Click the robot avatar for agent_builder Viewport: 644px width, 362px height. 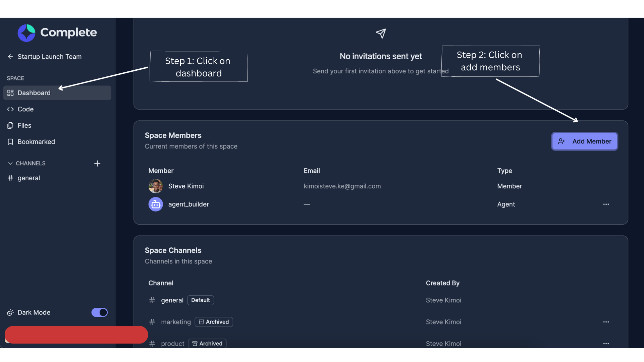tap(156, 204)
